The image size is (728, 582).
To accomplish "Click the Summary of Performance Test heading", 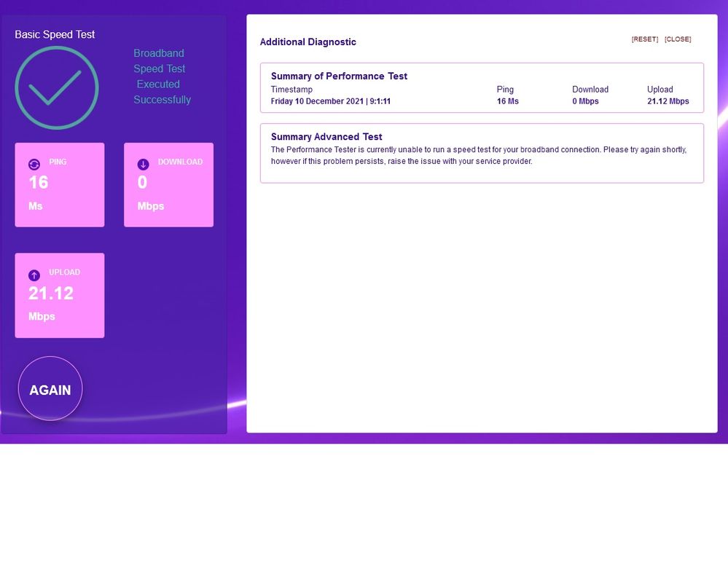I will click(x=339, y=76).
